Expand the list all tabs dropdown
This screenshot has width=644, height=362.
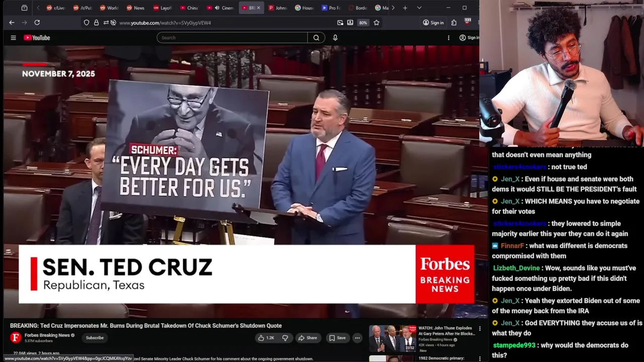419,8
